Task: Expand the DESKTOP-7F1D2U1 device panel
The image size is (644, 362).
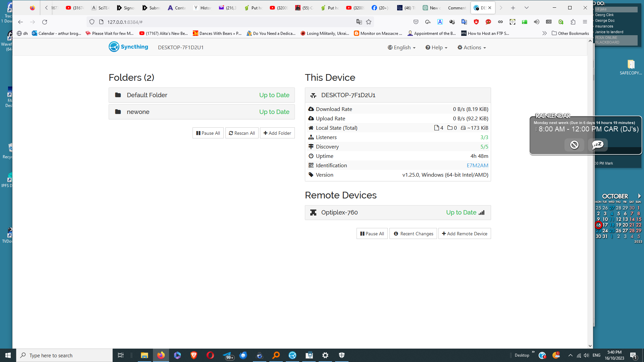Action: (398, 95)
